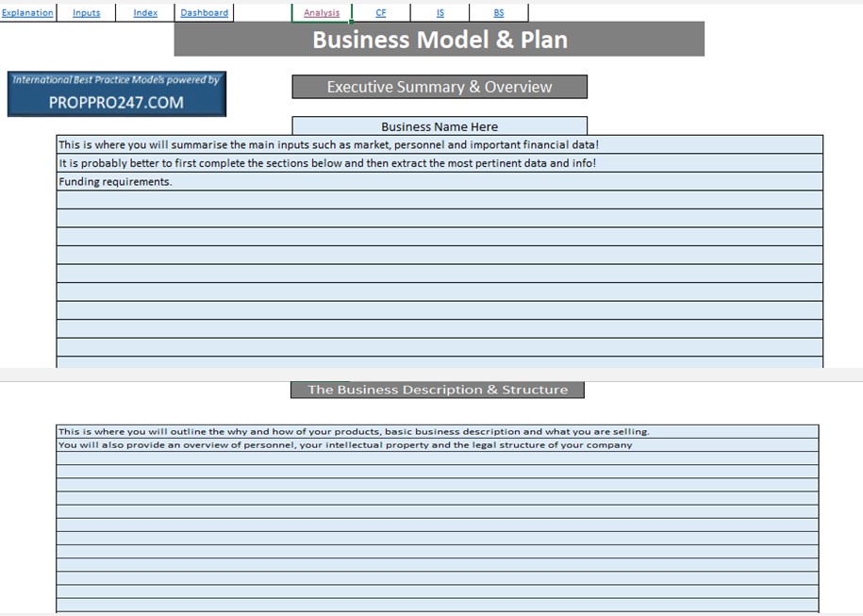The width and height of the screenshot is (863, 616).
Task: Open the Index link
Action: pyautogui.click(x=145, y=12)
